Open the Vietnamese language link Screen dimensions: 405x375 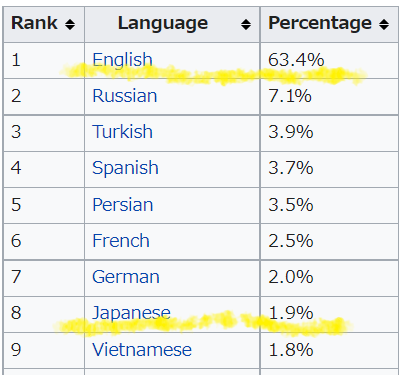point(142,350)
